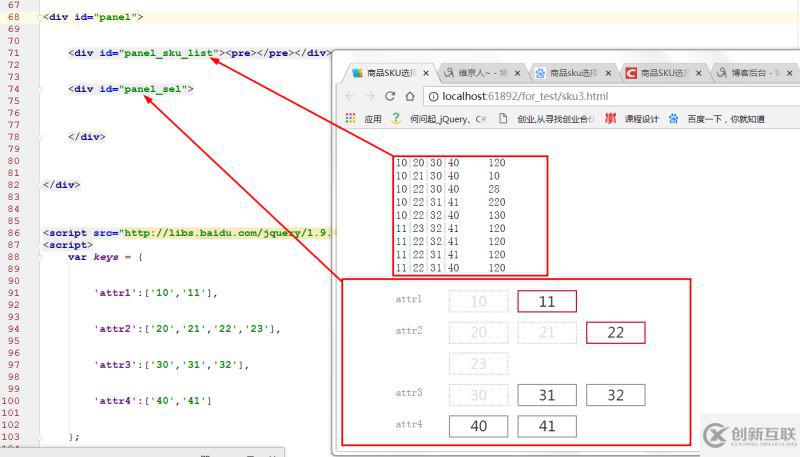Collapse fold marker at var keys line 88
This screenshot has width=800, height=457.
click(x=40, y=257)
